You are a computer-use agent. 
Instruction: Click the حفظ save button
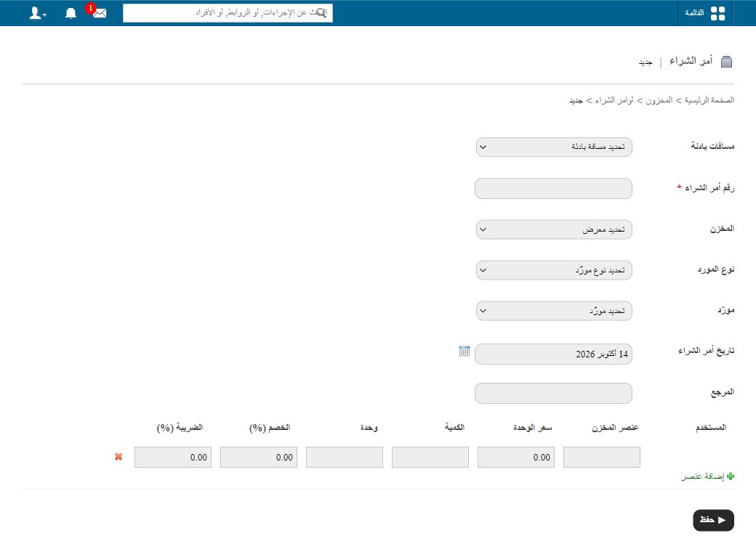point(714,521)
